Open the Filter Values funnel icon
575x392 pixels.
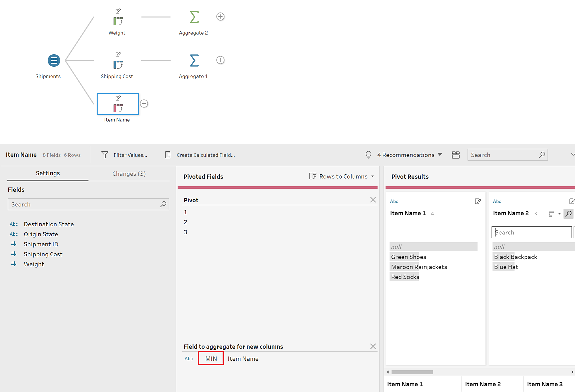(105, 155)
